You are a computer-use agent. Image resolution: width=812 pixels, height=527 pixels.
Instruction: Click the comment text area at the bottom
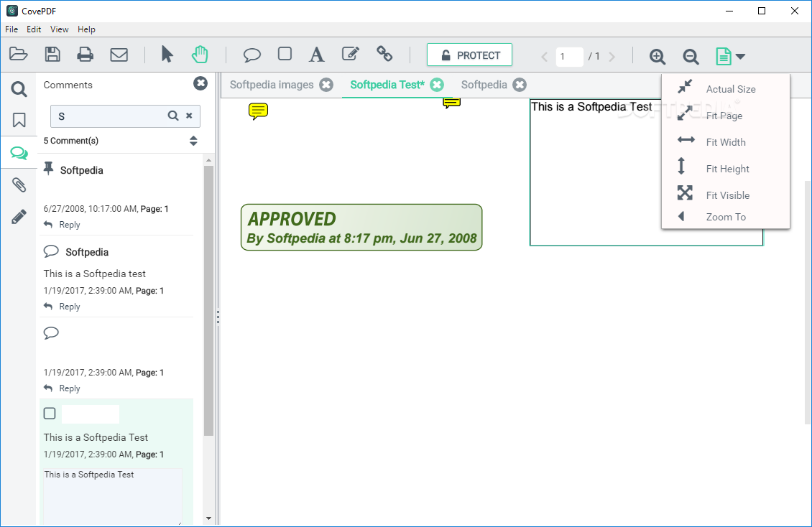[x=112, y=497]
